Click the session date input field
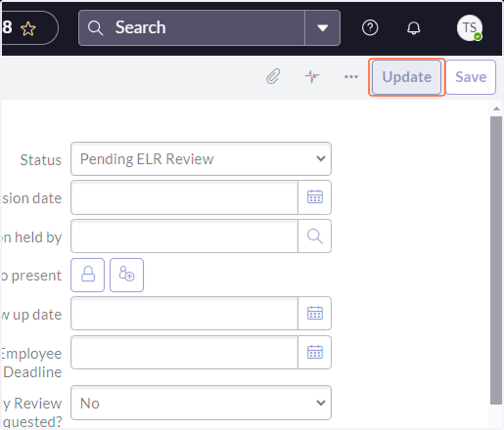The height and width of the screenshot is (430, 504). [x=184, y=197]
